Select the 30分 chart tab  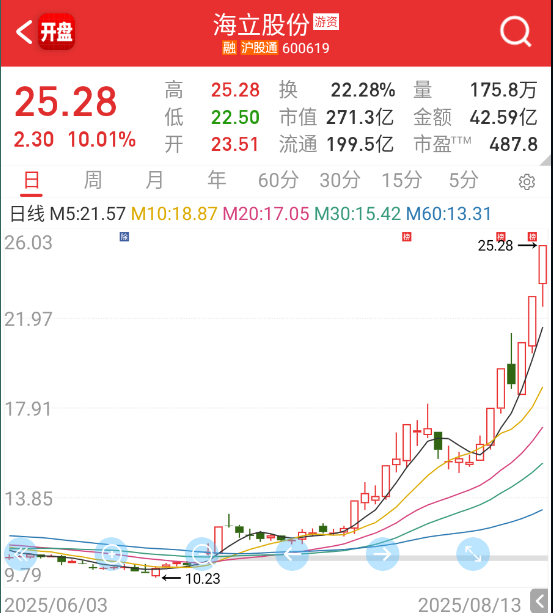(340, 180)
